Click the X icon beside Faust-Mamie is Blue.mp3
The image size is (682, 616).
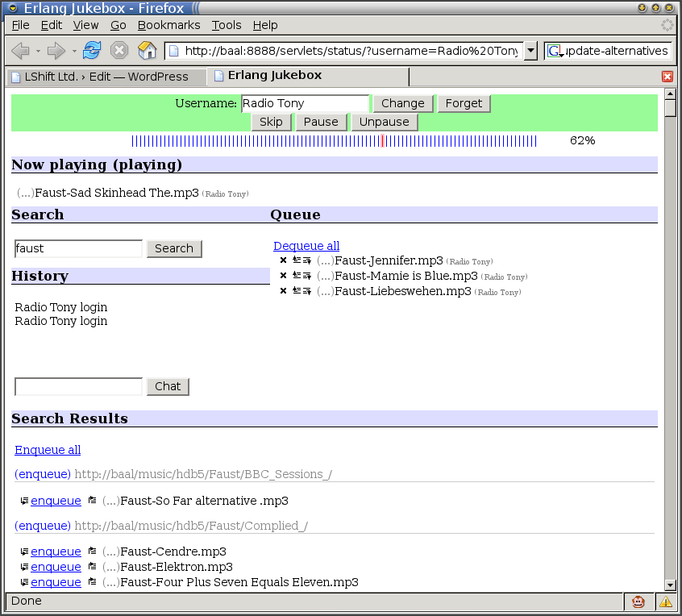pos(283,276)
